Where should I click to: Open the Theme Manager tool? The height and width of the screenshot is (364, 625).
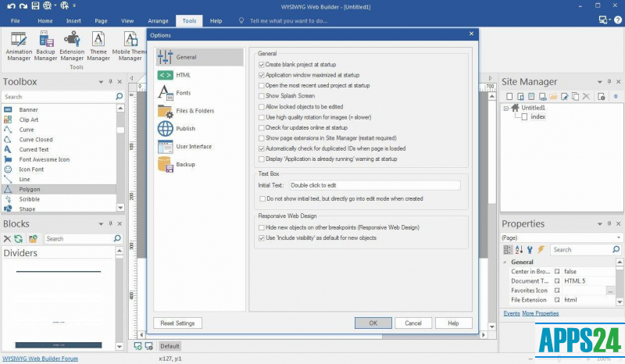pos(98,45)
